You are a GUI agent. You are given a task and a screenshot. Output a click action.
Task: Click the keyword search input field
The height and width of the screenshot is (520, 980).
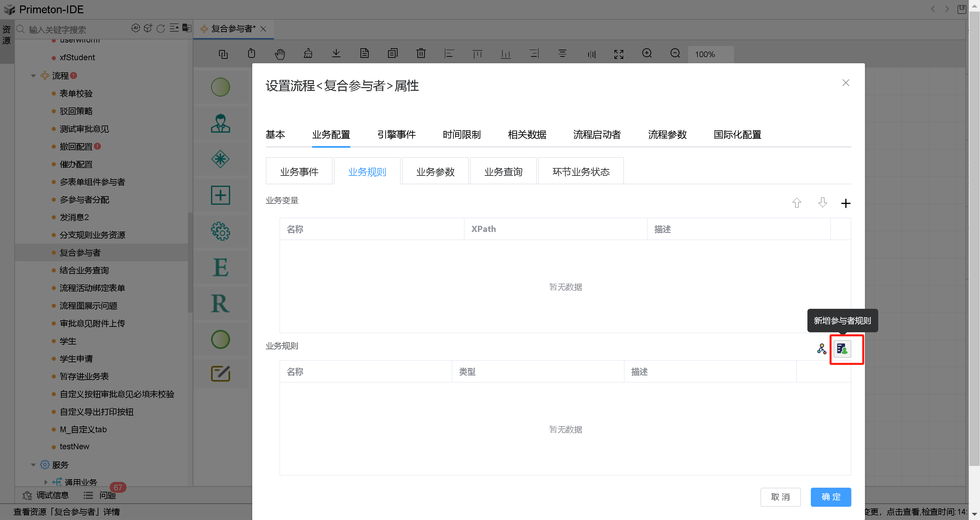click(76, 29)
